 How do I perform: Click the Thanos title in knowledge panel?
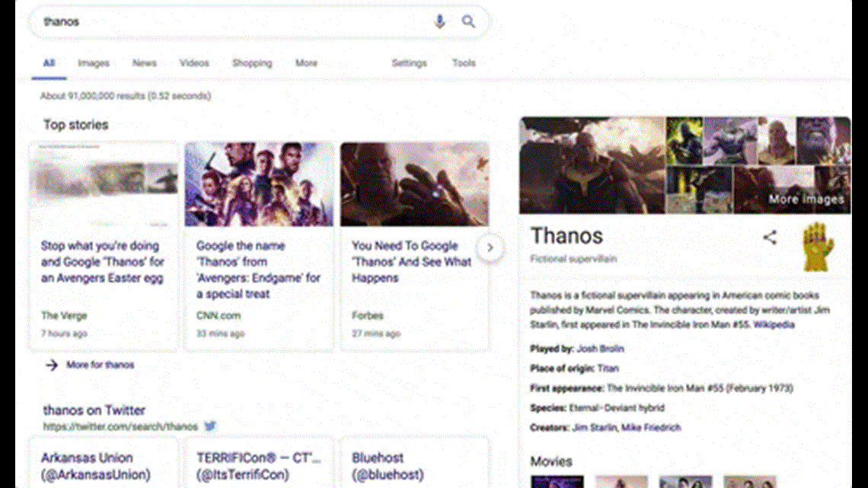(566, 236)
